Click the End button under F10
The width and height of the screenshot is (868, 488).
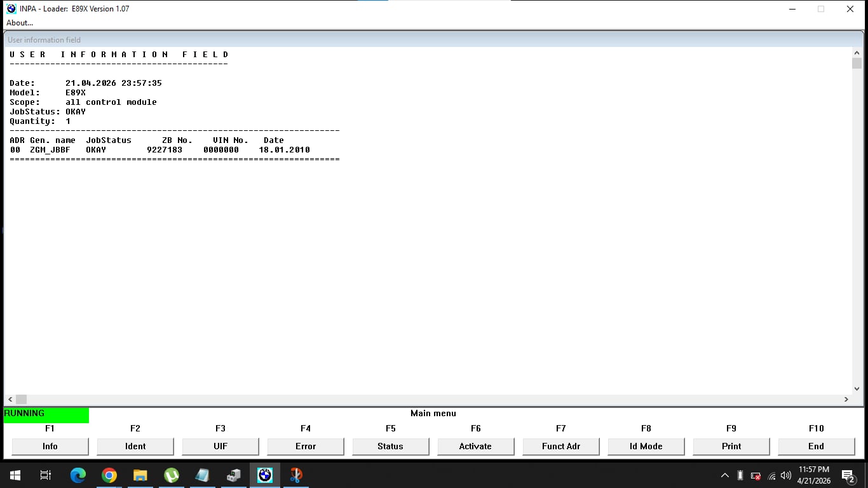816,446
